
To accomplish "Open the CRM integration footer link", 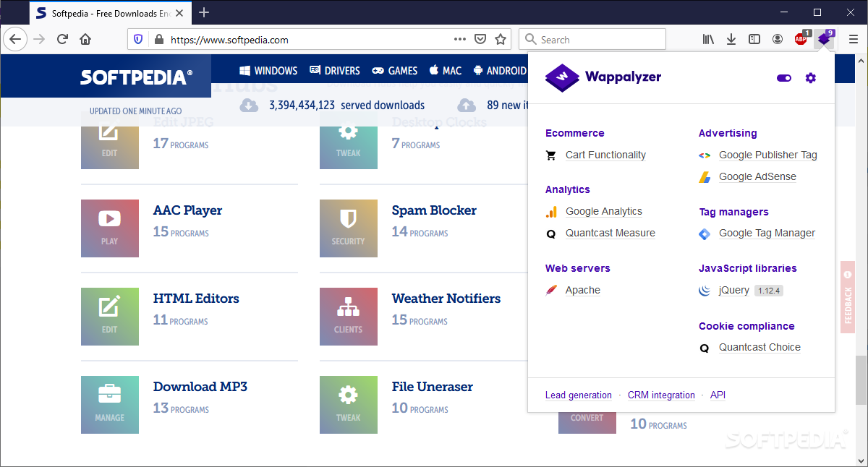I will click(661, 395).
